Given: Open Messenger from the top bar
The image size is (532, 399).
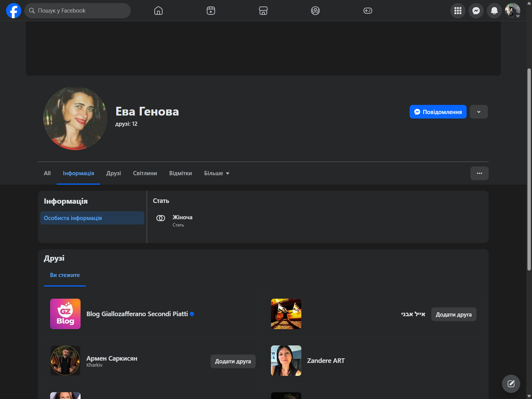Looking at the screenshot, I should pyautogui.click(x=476, y=11).
